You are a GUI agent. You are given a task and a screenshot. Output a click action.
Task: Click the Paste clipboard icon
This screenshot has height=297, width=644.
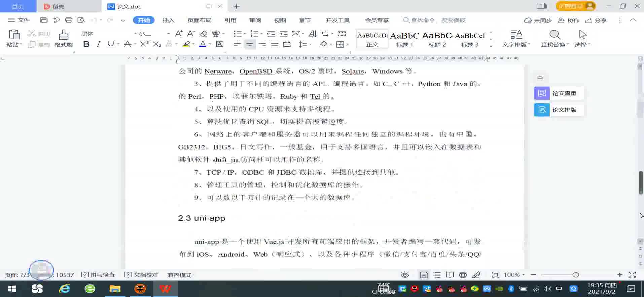coord(14,35)
